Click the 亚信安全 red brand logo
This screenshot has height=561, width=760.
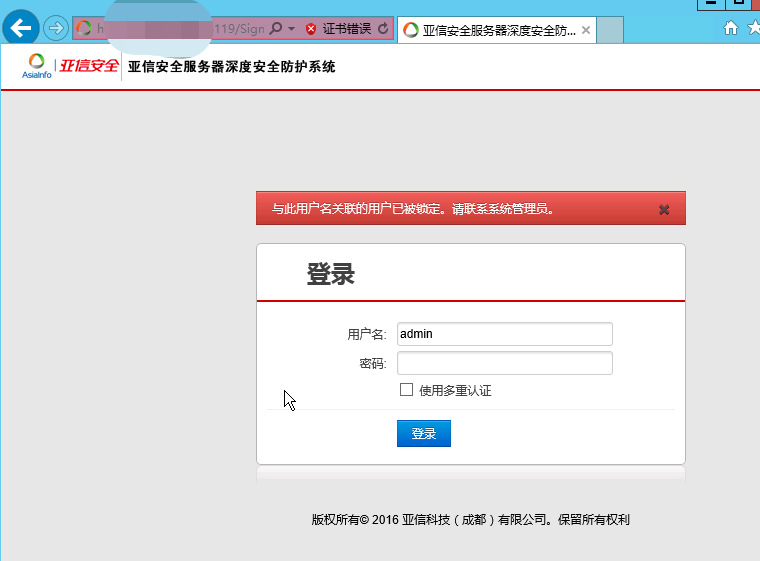[x=89, y=66]
